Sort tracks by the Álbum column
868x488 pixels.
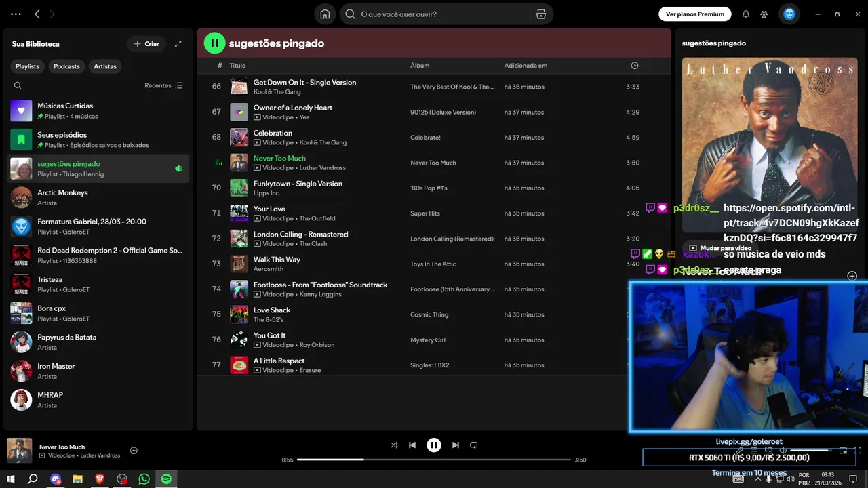point(420,66)
